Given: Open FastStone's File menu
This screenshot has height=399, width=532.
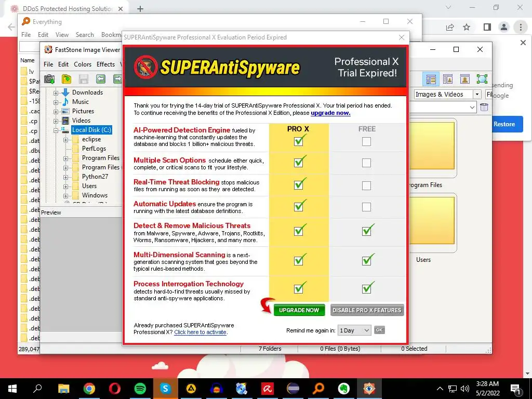Looking at the screenshot, I should click(48, 64).
